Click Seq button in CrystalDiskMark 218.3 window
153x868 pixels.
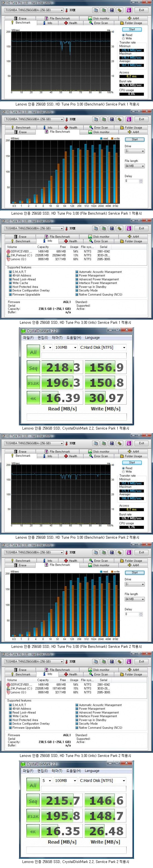pos(33,368)
